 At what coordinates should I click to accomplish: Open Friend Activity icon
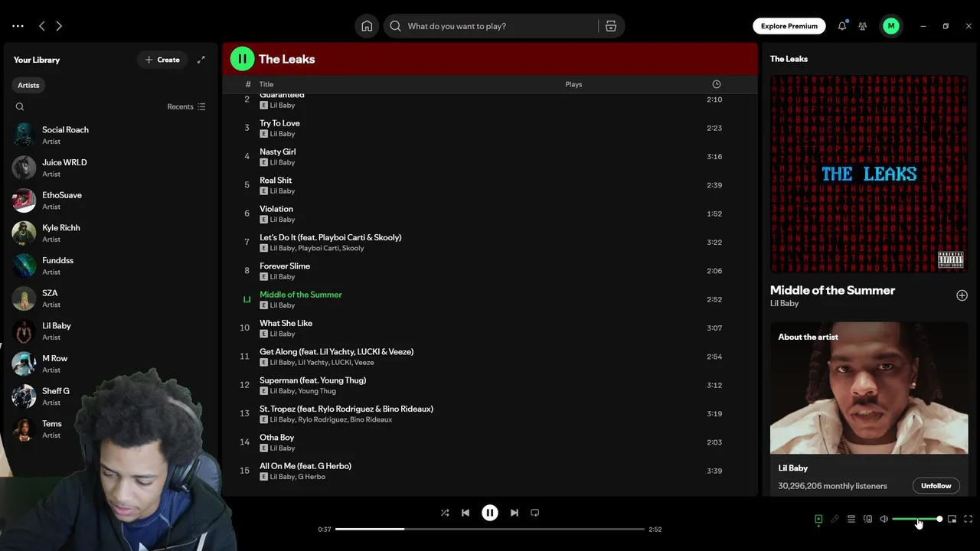[x=863, y=26]
